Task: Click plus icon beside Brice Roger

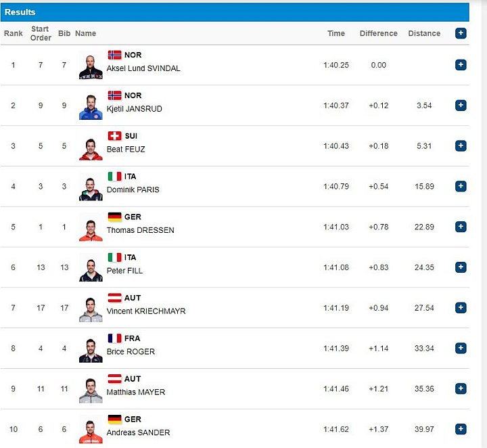Action: pos(461,349)
